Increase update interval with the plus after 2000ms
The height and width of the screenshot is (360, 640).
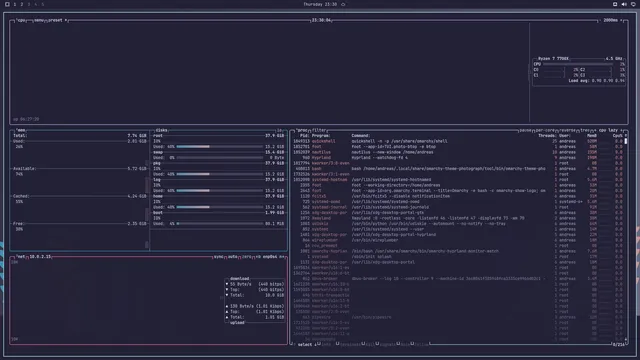pos(622,20)
